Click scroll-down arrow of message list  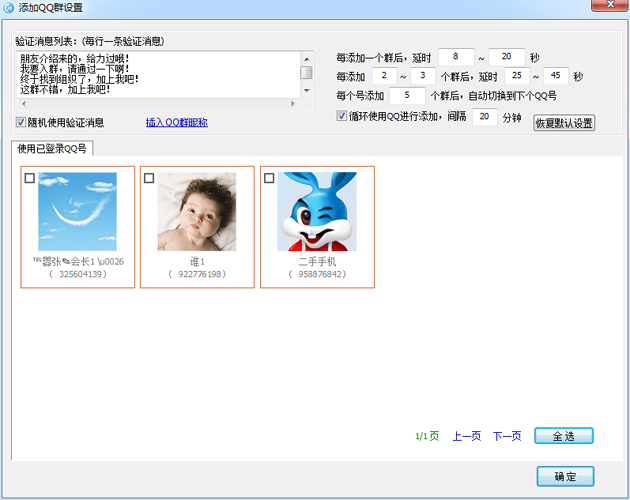[307, 90]
